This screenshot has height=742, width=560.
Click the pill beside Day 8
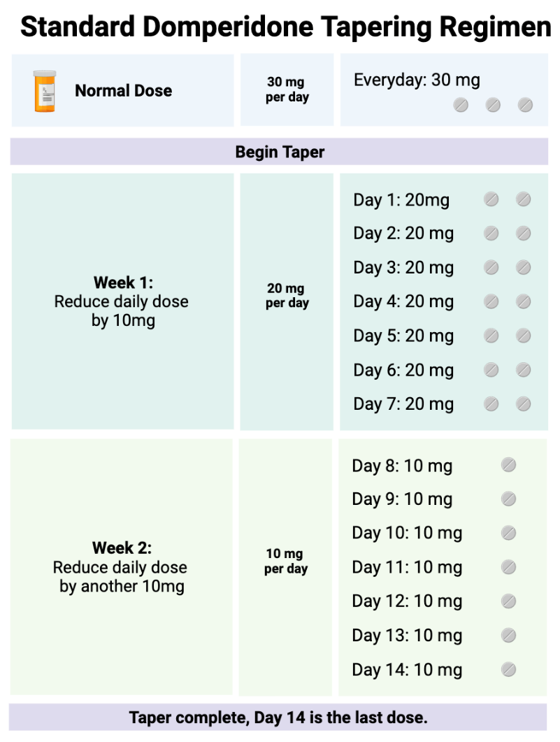click(x=508, y=464)
